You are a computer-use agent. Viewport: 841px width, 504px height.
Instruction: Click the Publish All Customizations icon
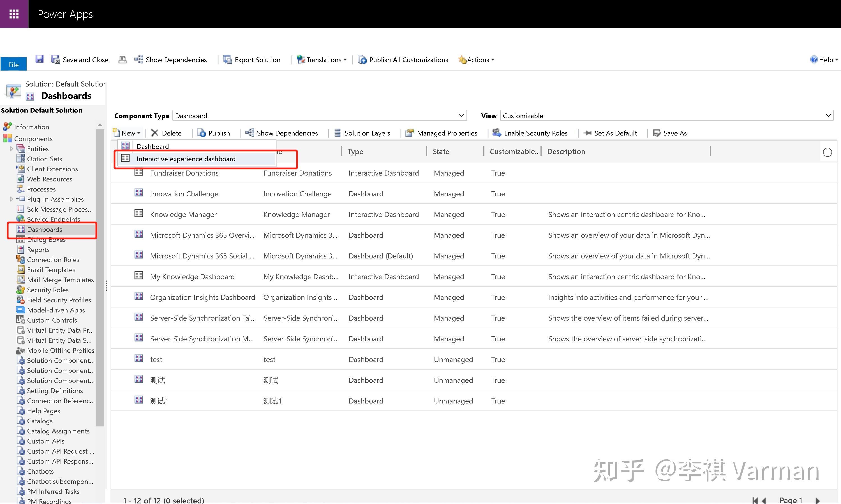[362, 60]
